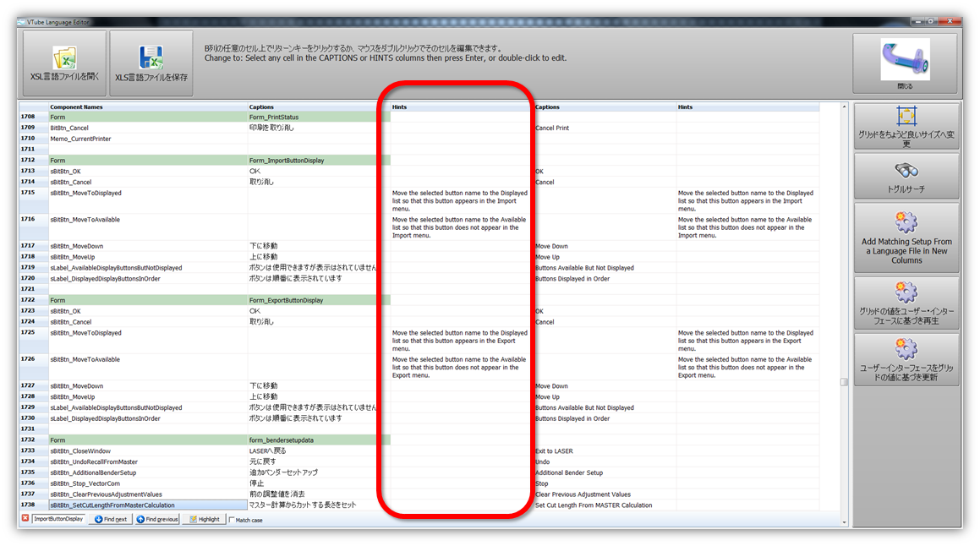Image resolution: width=980 pixels, height=546 pixels.
Task: Open XSL language file button
Action: [x=65, y=63]
